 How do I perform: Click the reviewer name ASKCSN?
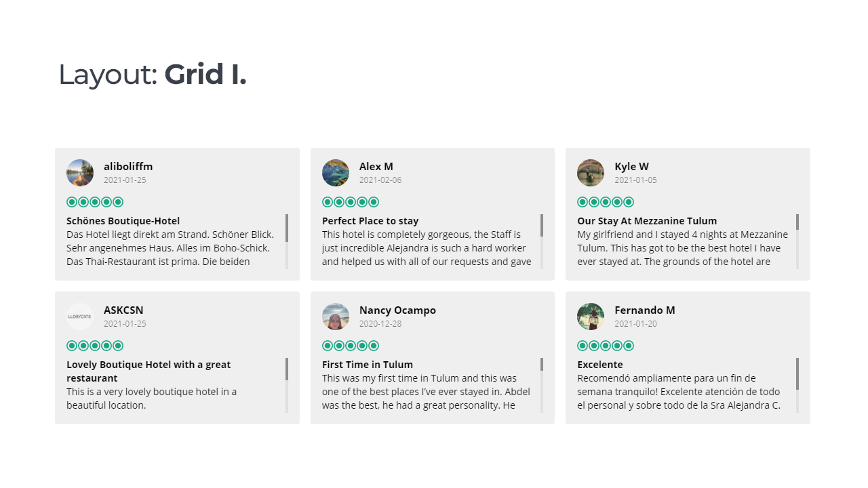pyautogui.click(x=123, y=310)
